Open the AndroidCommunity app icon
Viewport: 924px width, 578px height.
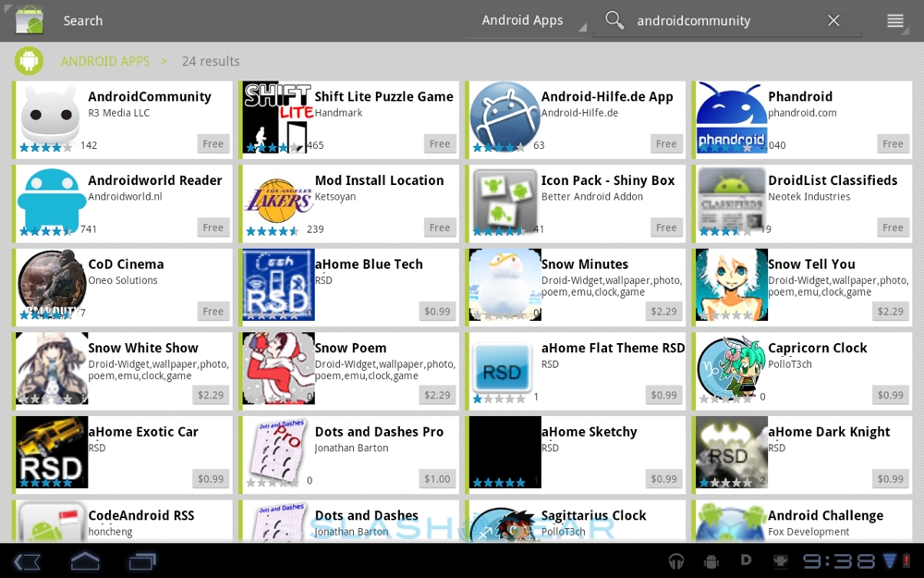(x=51, y=117)
